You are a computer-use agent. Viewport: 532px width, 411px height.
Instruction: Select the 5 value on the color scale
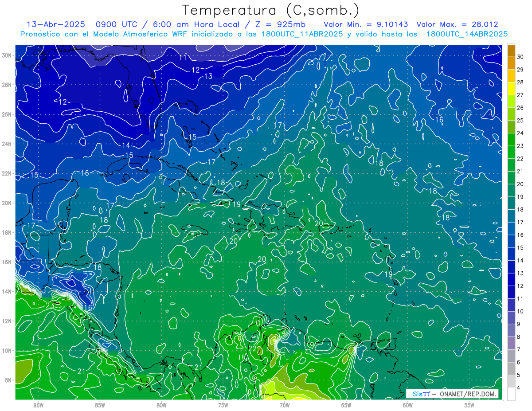click(519, 375)
